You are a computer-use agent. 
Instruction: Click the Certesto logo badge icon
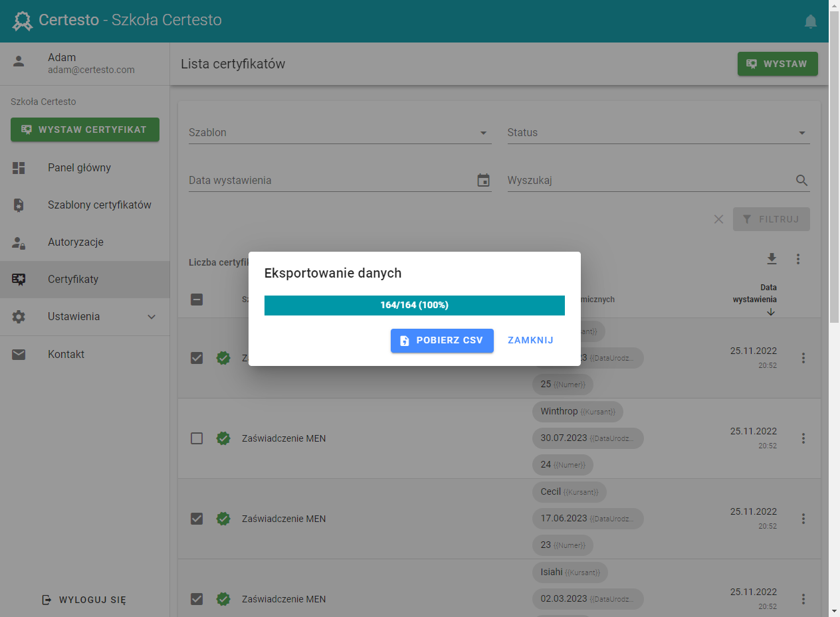pos(23,21)
